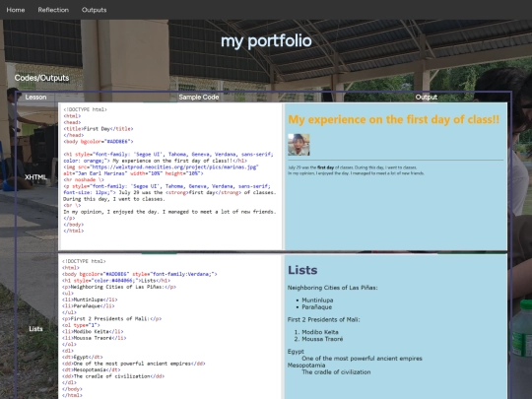This screenshot has height=399, width=532.
Task: Click the <h1 style color>Lists</h1> code line
Action: 116,281
